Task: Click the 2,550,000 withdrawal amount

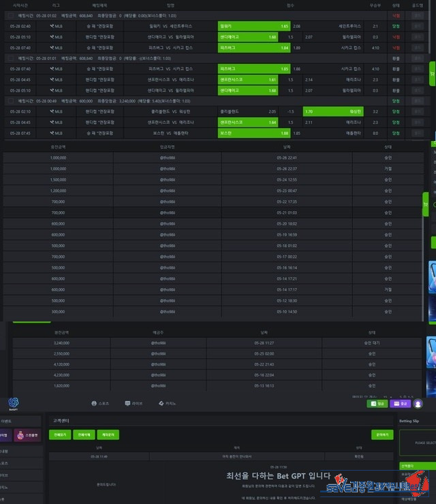Action: [61, 353]
